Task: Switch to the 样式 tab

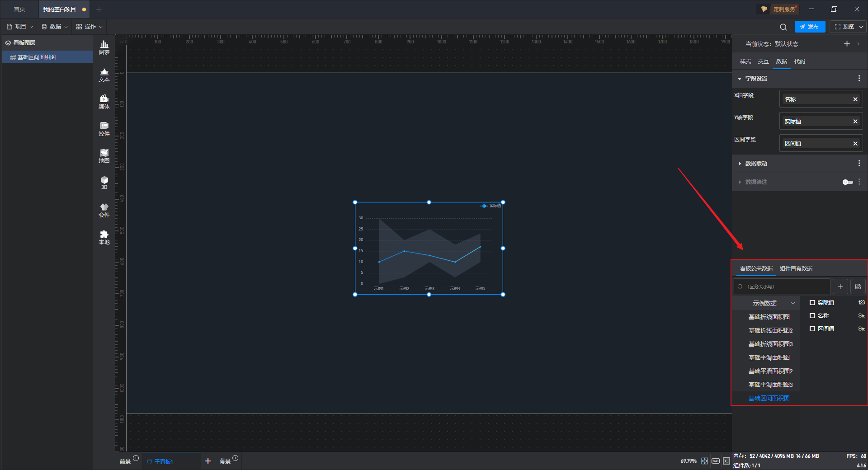Action: click(745, 61)
